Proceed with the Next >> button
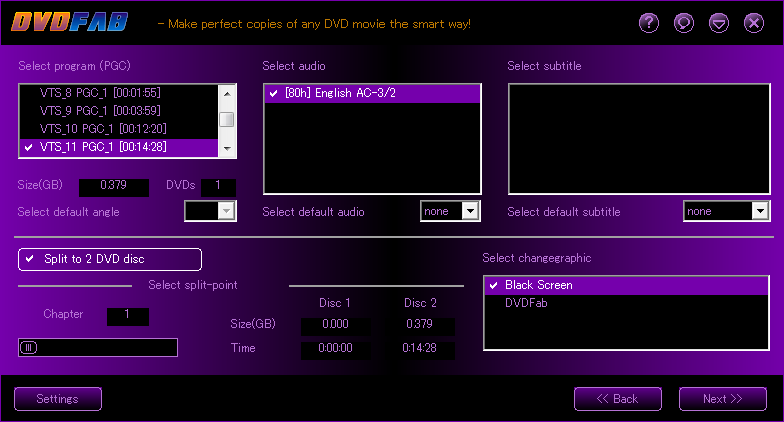 [x=723, y=399]
